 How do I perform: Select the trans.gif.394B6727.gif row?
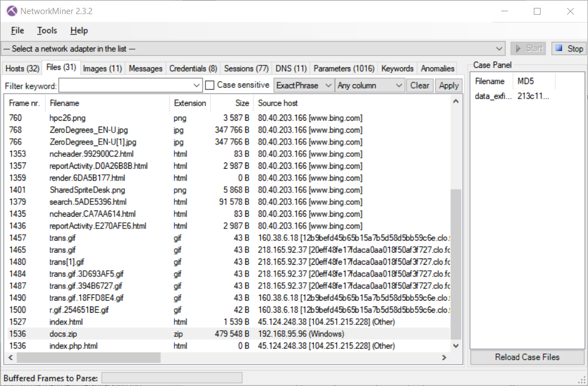pyautogui.click(x=228, y=286)
